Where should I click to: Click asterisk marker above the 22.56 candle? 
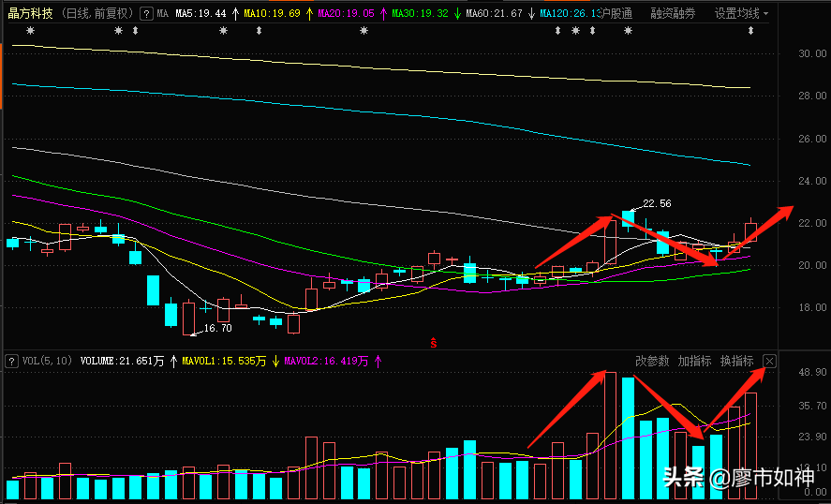coord(628,31)
